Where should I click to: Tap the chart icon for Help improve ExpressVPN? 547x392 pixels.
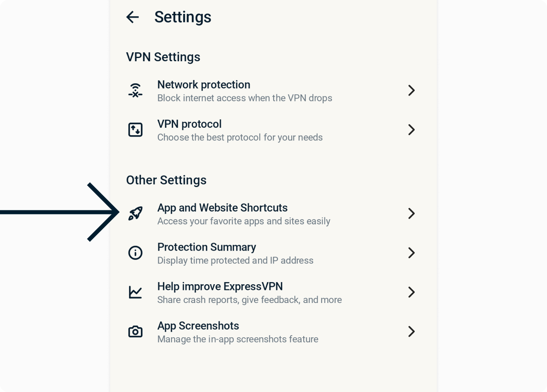(x=136, y=292)
